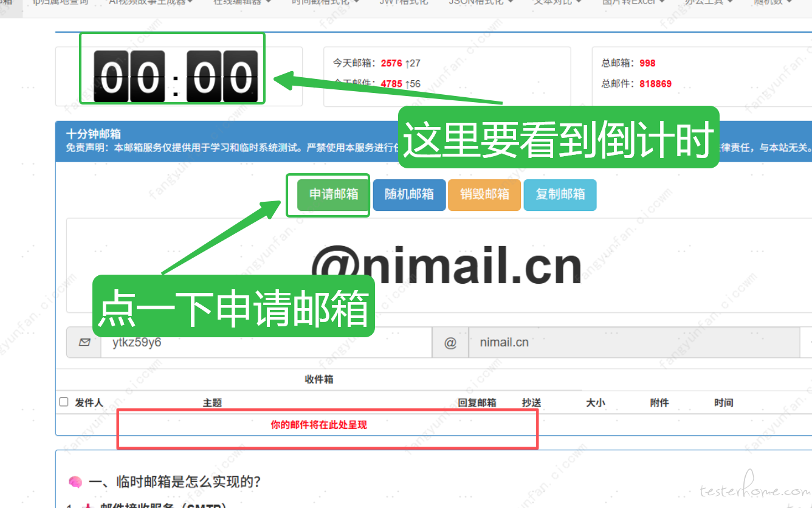
Task: Go to JWT格式化 in the top navigation
Action: [x=404, y=2]
